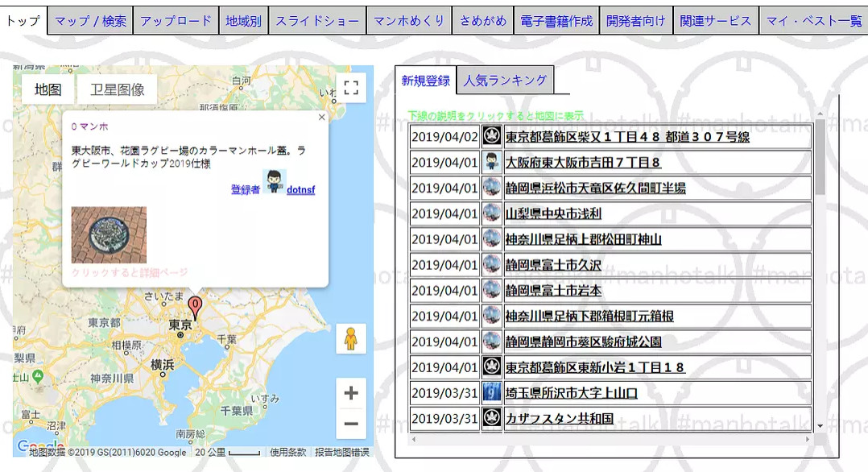Select the icon beside 東京都葛飾区柴又 entry
The width and height of the screenshot is (868, 472).
[x=491, y=136]
